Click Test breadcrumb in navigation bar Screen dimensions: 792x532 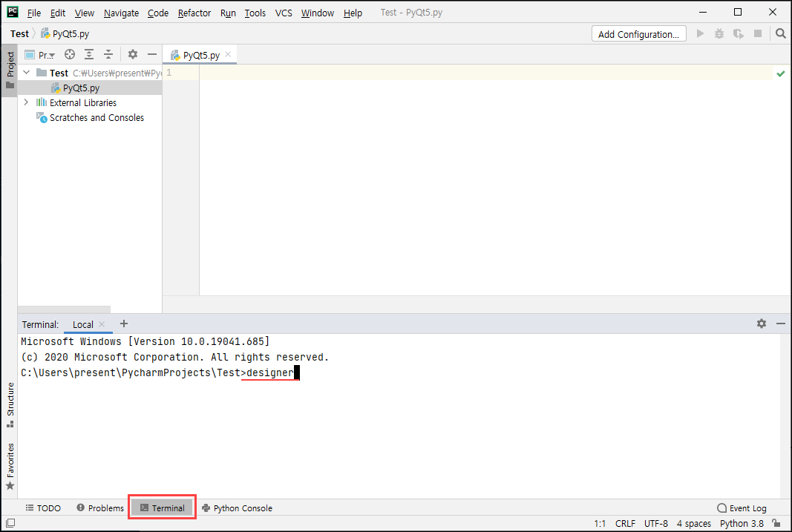pos(20,34)
